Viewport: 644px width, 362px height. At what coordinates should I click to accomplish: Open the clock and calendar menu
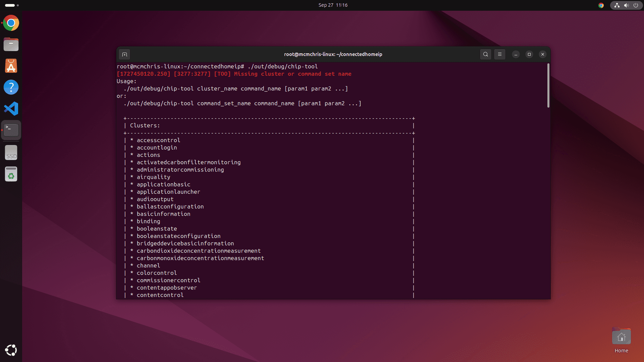(333, 5)
